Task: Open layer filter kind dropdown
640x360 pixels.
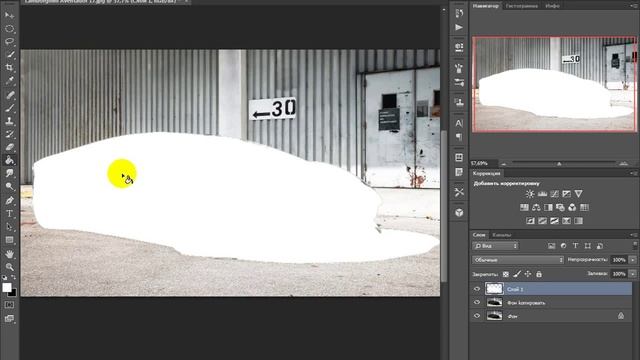Action: pyautogui.click(x=496, y=246)
